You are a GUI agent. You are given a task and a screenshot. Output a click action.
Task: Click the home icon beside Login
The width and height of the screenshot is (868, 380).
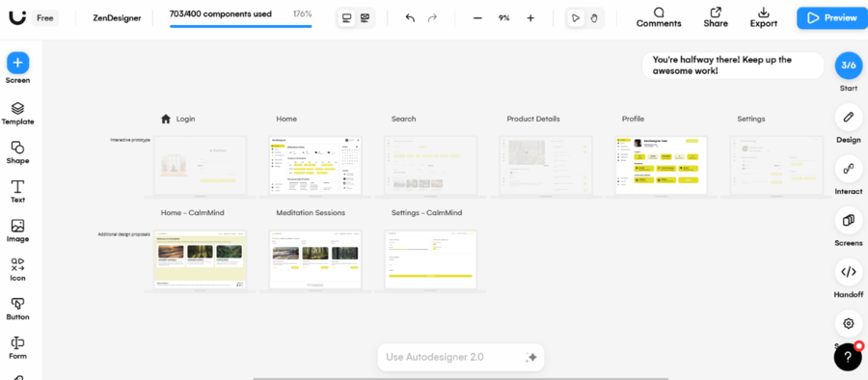pyautogui.click(x=166, y=119)
